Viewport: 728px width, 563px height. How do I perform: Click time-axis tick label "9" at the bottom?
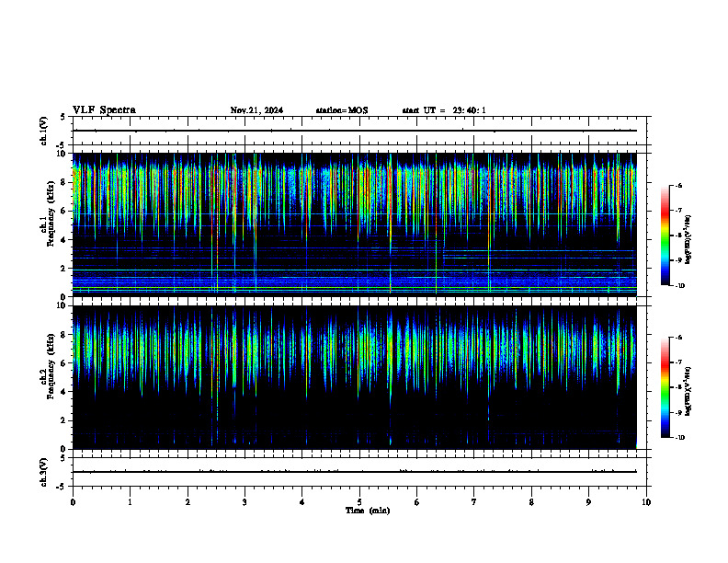(588, 502)
